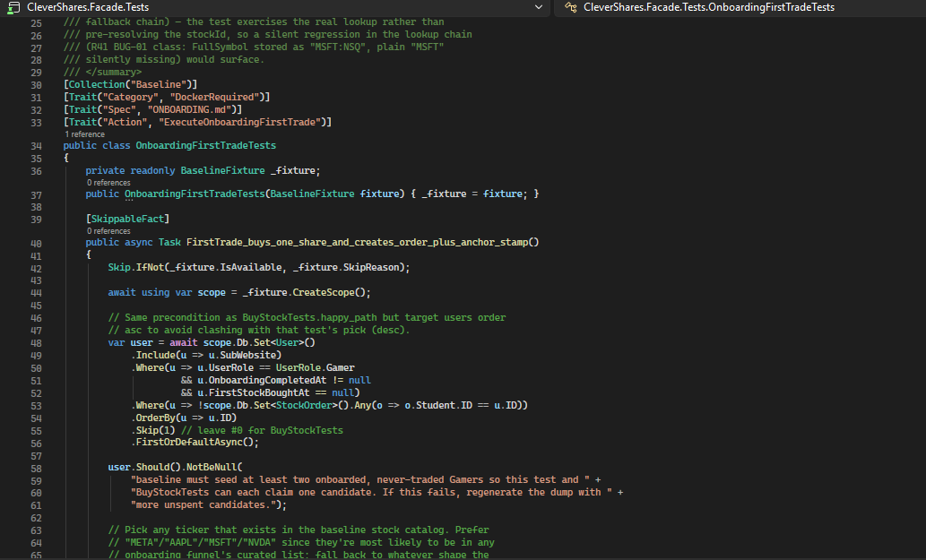The width and height of the screenshot is (926, 560).
Task: Click Set<User>() on line 48
Action: click(285, 342)
